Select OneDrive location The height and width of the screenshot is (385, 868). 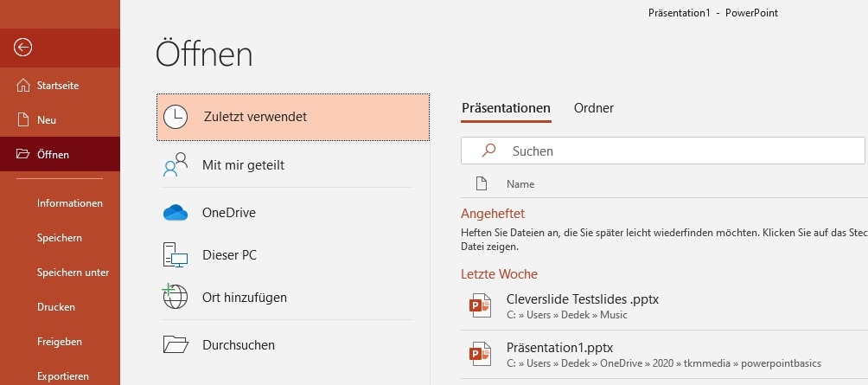(x=287, y=213)
